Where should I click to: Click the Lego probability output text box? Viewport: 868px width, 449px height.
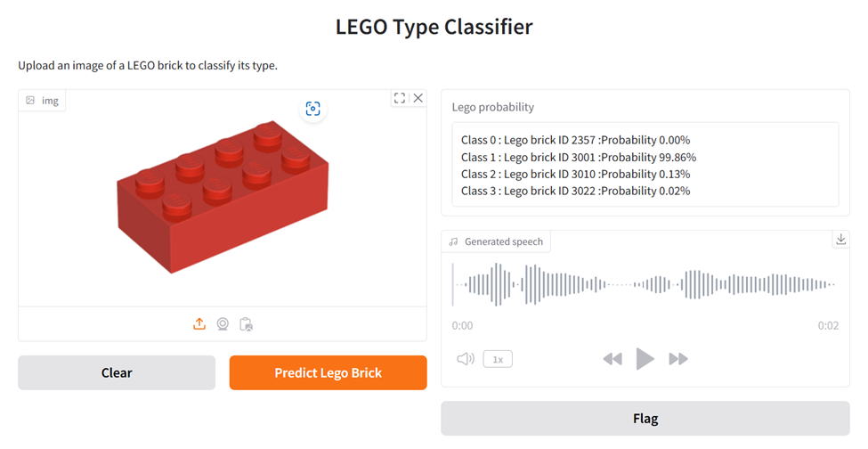click(x=645, y=165)
